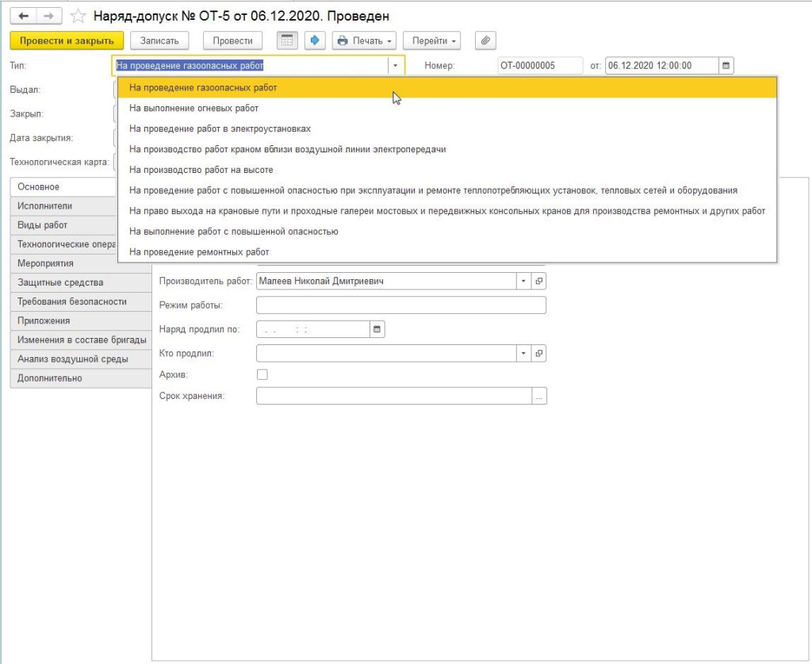Click the back navigation arrow

click(x=24, y=16)
